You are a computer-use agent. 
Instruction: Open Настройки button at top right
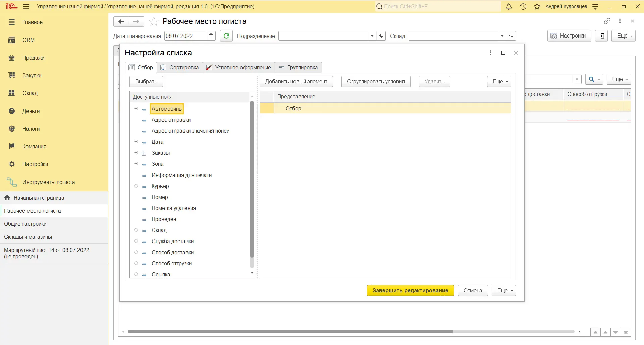click(x=569, y=36)
